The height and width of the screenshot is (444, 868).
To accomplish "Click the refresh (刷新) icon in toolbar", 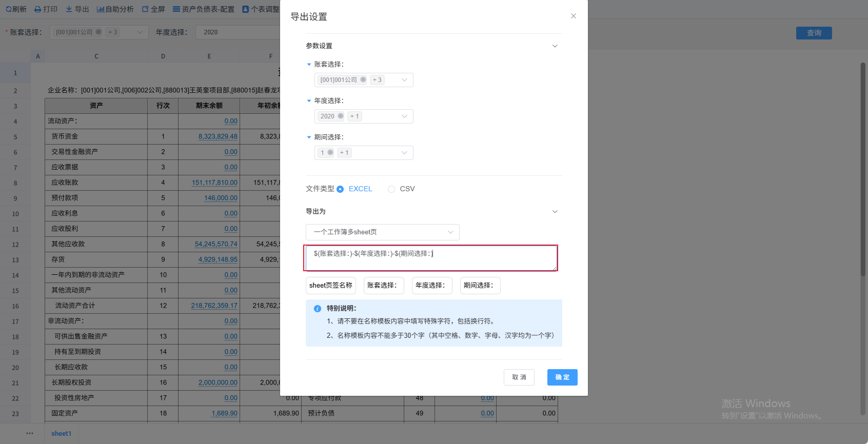I will tap(9, 9).
